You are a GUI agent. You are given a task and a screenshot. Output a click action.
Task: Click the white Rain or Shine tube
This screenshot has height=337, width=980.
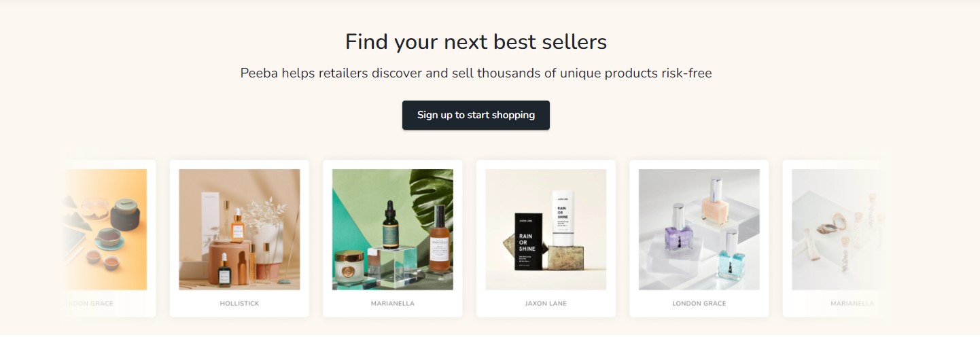[x=564, y=218]
